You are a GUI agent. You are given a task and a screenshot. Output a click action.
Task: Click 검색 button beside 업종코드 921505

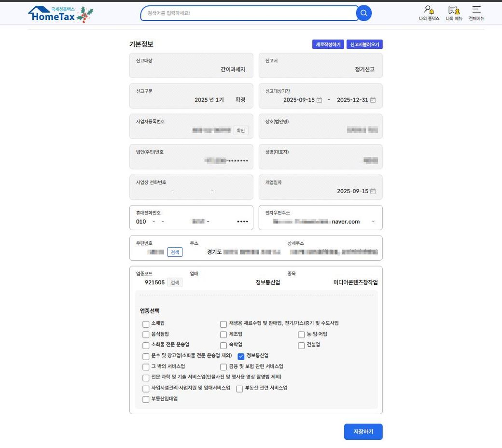tap(175, 282)
